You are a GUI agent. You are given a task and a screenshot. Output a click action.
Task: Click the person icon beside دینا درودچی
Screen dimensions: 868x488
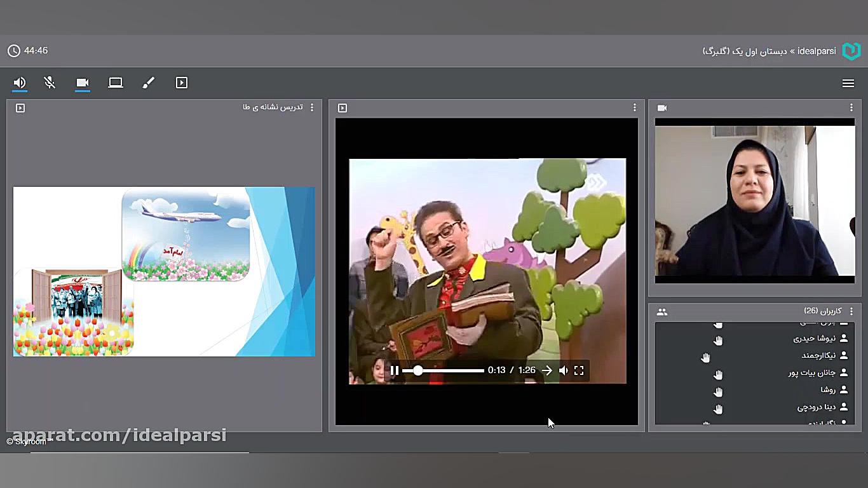coord(844,407)
